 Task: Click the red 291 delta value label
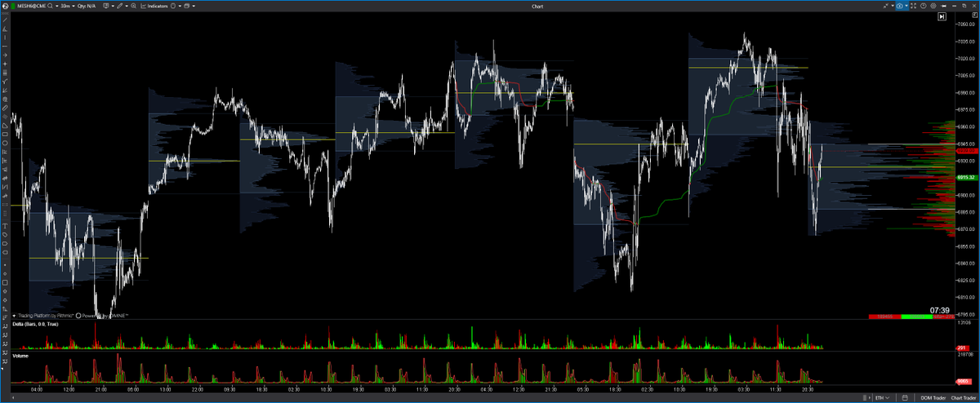click(961, 348)
